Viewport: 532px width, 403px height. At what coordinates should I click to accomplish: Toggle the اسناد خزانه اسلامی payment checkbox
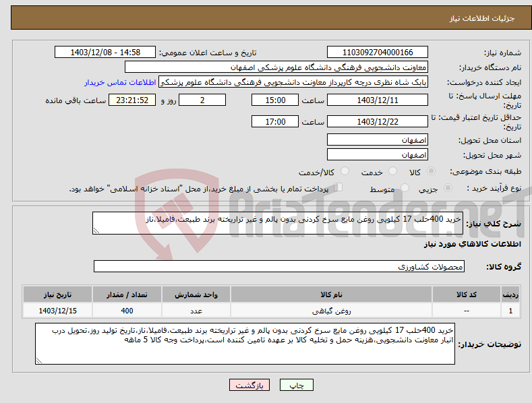[338, 187]
